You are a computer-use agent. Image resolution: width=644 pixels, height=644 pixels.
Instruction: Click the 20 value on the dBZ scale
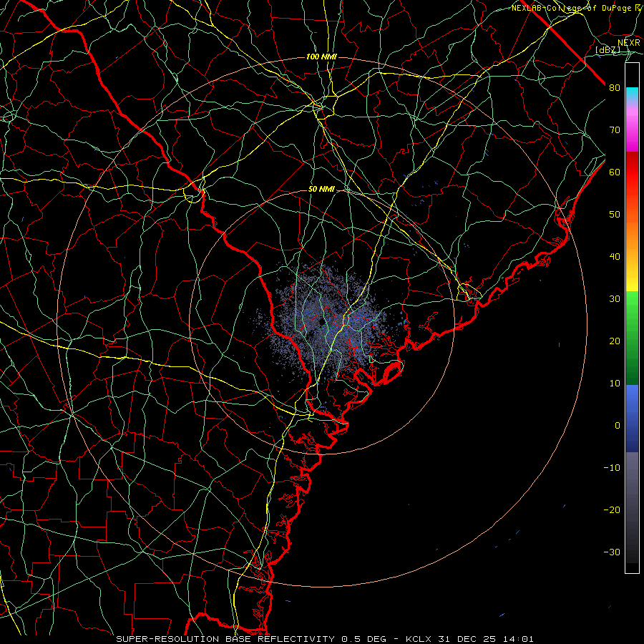click(615, 341)
